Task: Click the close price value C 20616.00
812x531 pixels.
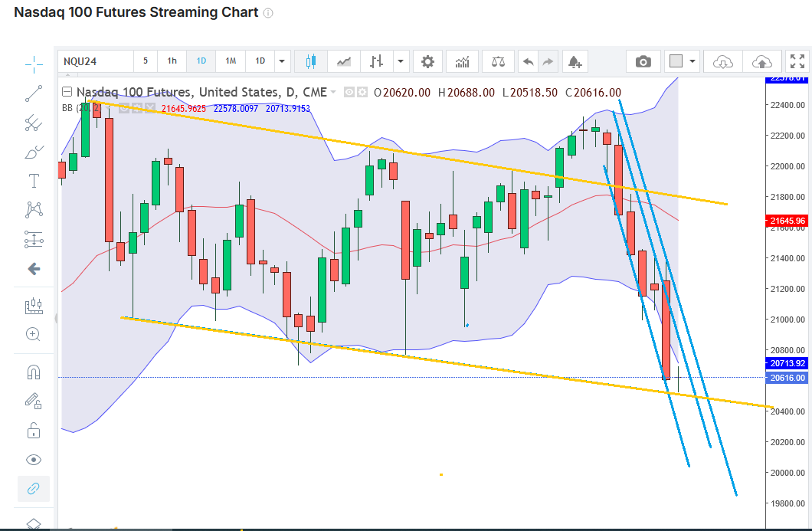Action: click(x=594, y=92)
